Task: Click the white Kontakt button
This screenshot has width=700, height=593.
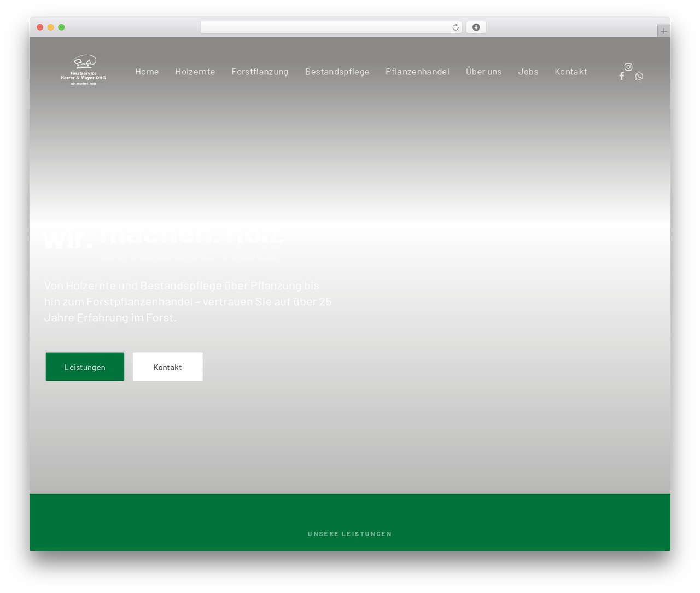Action: pyautogui.click(x=168, y=367)
